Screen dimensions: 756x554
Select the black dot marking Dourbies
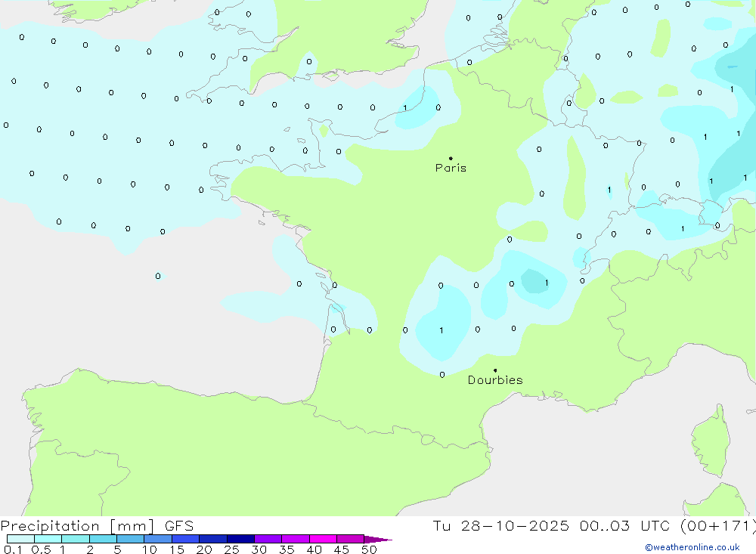495,370
